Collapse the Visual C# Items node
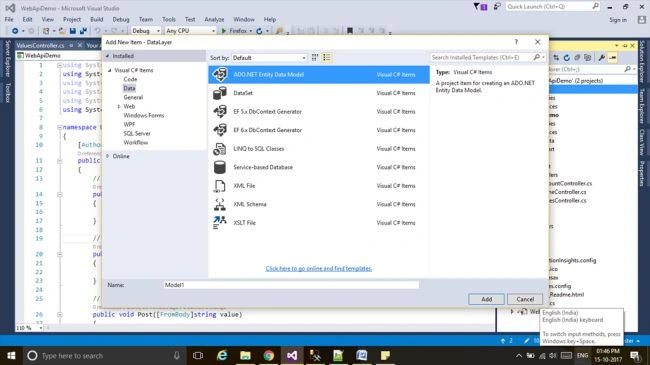Viewport: 650px width, 365px height. 110,71
